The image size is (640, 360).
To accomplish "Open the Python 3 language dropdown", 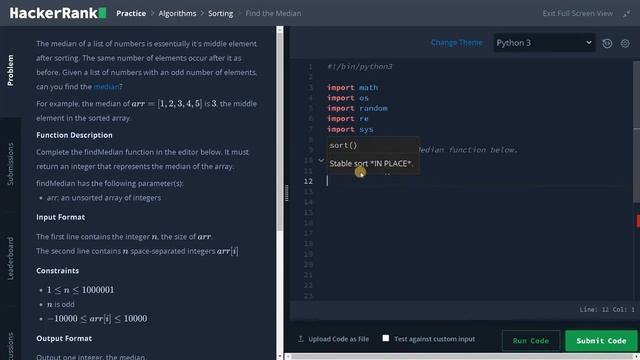I will 544,43.
